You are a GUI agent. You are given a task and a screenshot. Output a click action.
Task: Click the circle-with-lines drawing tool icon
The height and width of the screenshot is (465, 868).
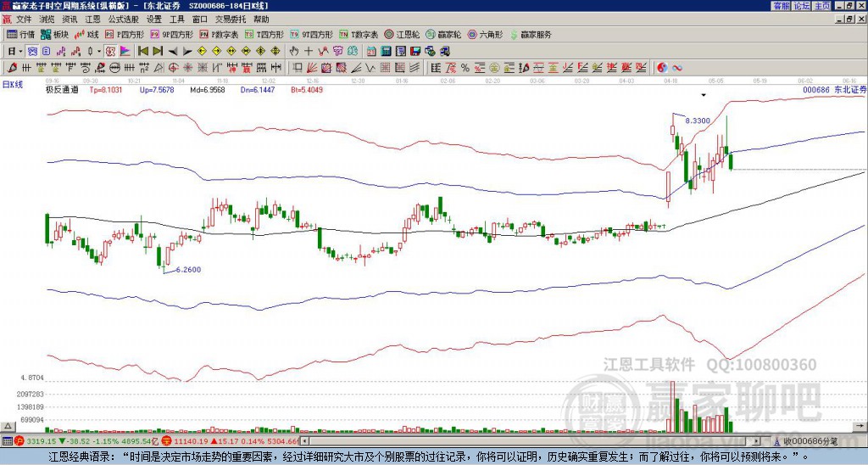(x=114, y=68)
